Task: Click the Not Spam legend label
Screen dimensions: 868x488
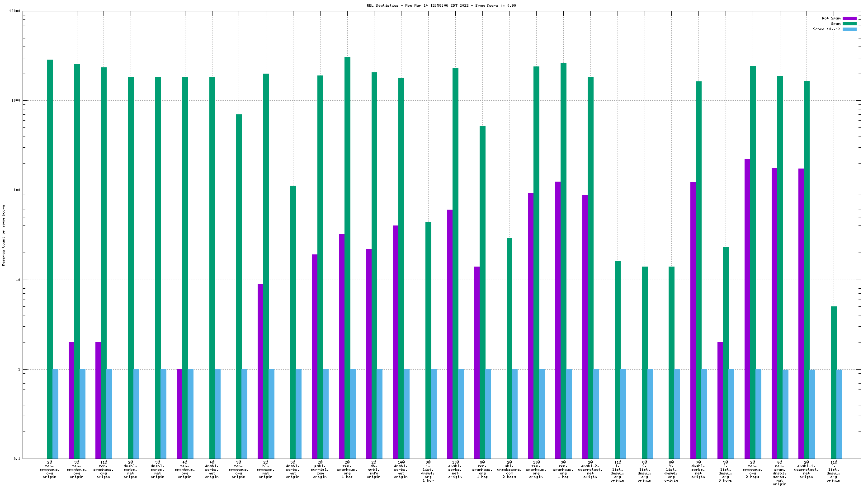Action: (831, 19)
